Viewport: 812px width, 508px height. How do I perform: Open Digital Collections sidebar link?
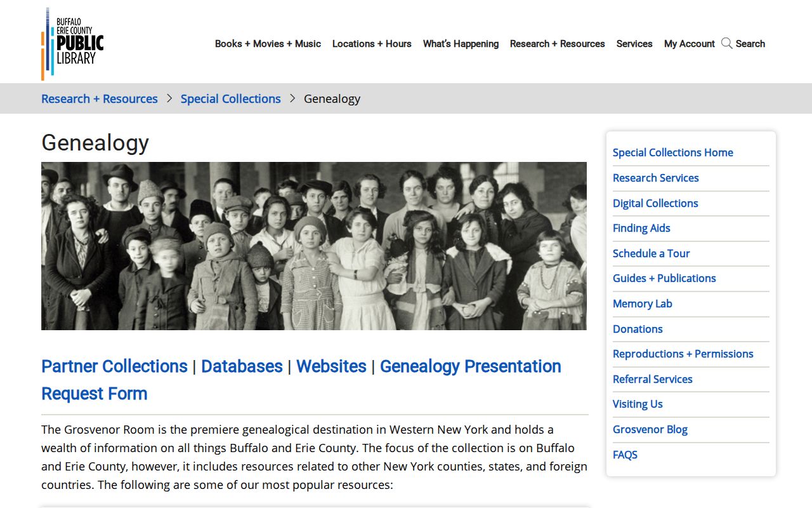[655, 203]
